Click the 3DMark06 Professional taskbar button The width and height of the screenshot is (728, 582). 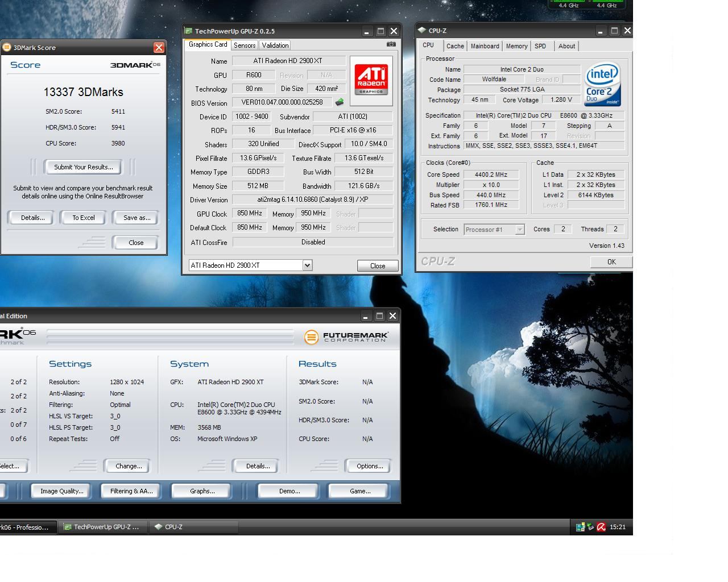point(28,527)
